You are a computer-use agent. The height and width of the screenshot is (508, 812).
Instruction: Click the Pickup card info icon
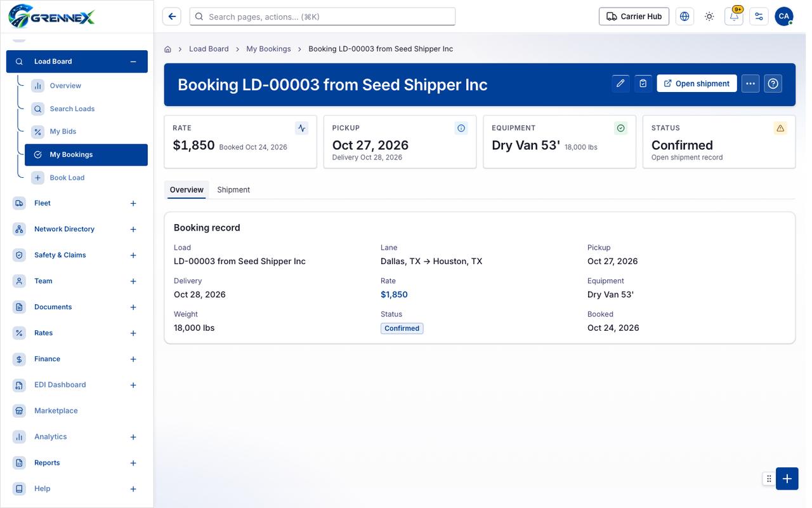[x=461, y=128]
